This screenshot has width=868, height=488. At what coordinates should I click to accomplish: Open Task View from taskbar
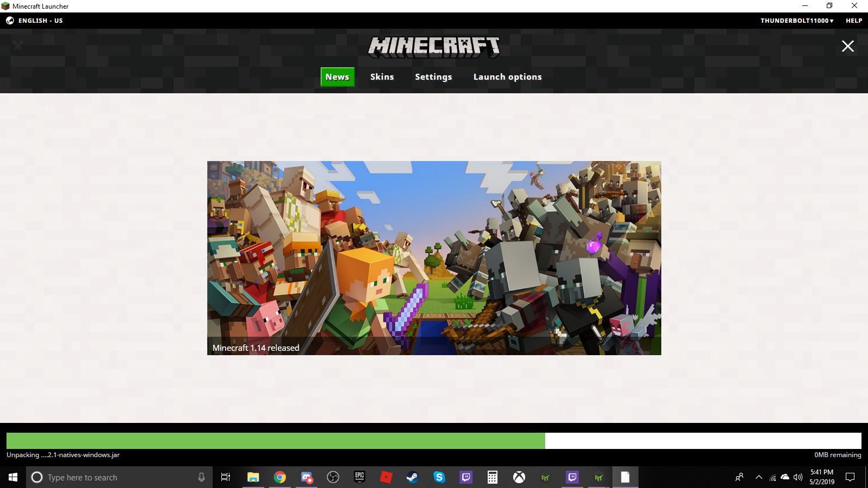pos(226,477)
